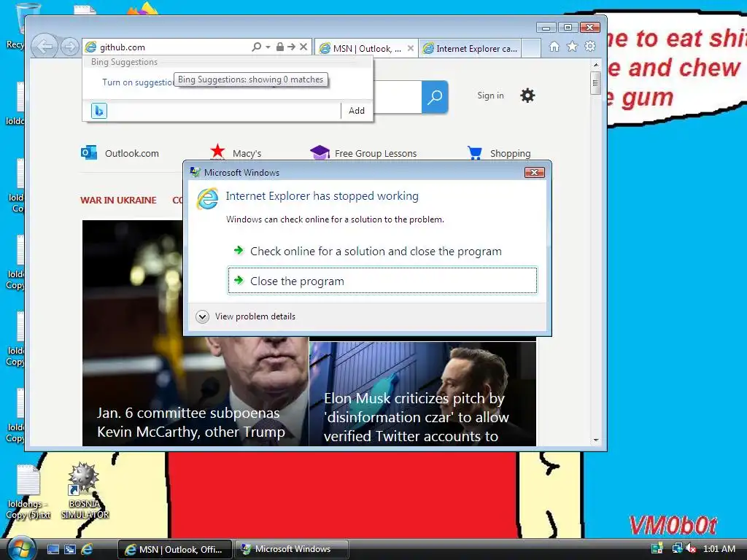The height and width of the screenshot is (560, 747).
Task: Close the MSN | Outlook tab
Action: (x=411, y=48)
